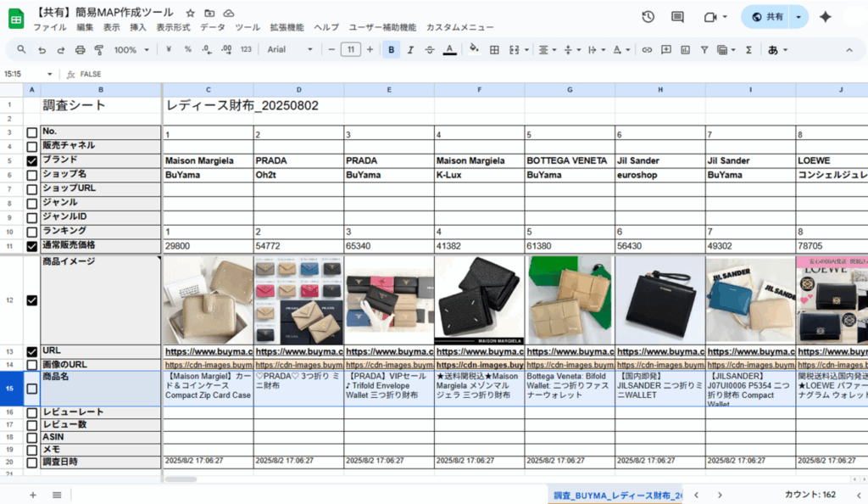The image size is (868, 504).
Task: Click the 共有 share button
Action: pos(767,17)
